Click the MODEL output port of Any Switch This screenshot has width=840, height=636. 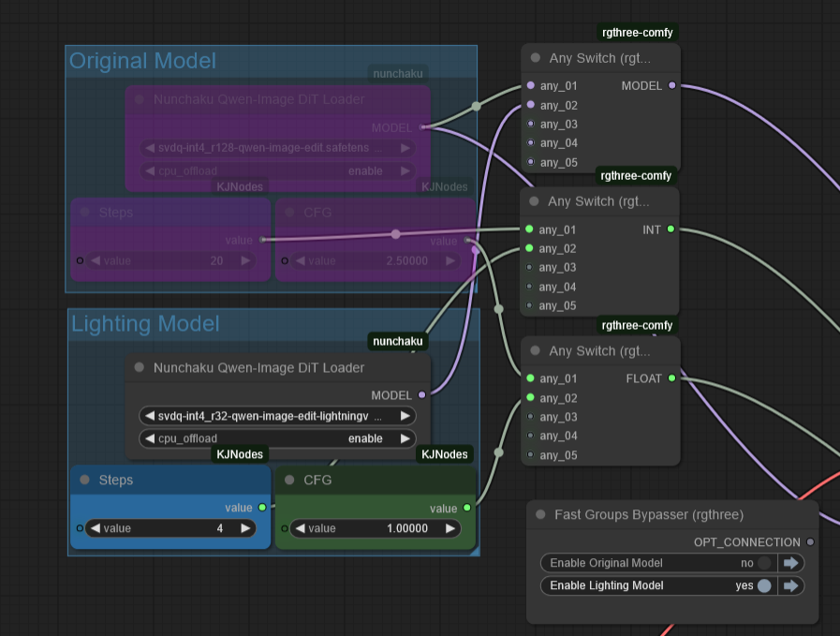click(671, 85)
